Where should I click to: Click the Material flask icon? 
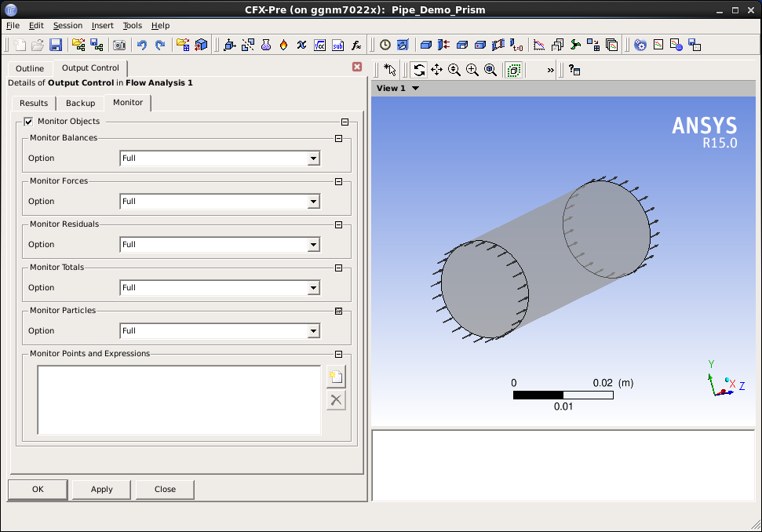tap(266, 46)
